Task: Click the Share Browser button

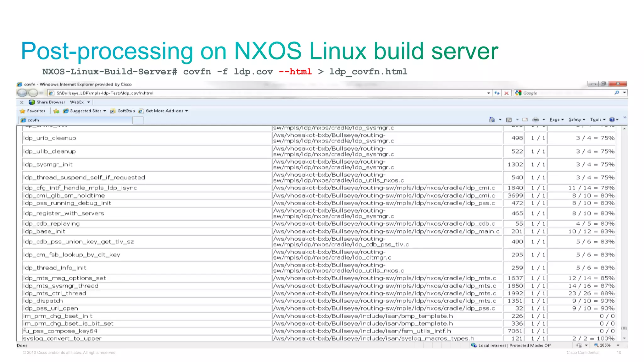Action: [47, 102]
